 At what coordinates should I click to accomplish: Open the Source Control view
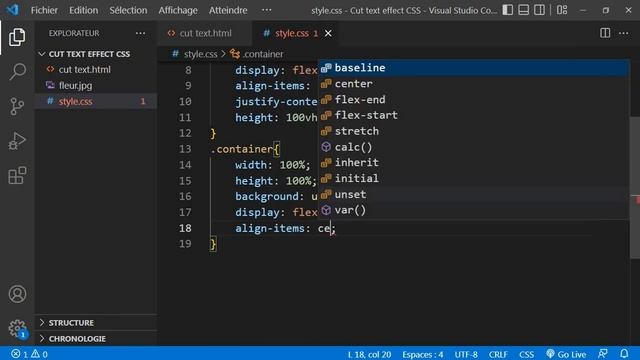(x=17, y=106)
